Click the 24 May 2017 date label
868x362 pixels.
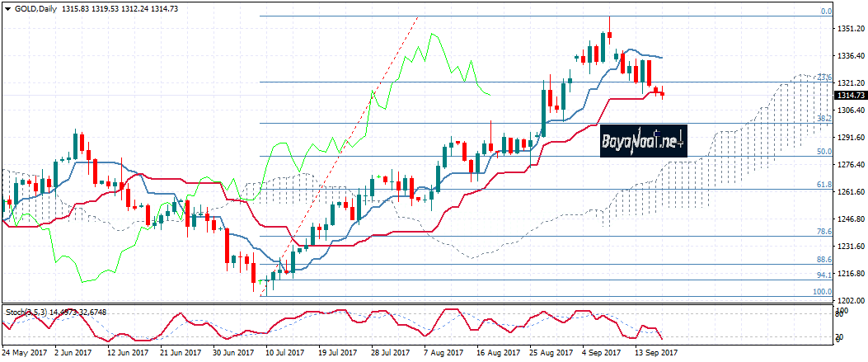click(25, 352)
